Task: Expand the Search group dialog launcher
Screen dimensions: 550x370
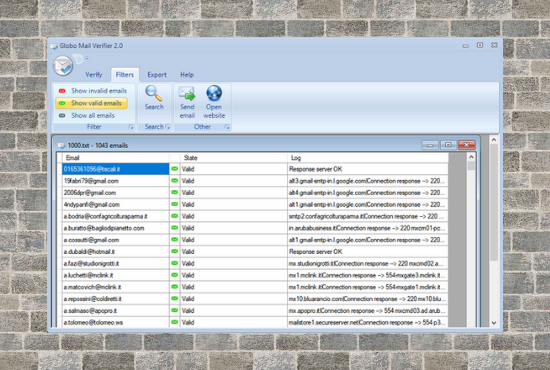Action: tap(168, 127)
